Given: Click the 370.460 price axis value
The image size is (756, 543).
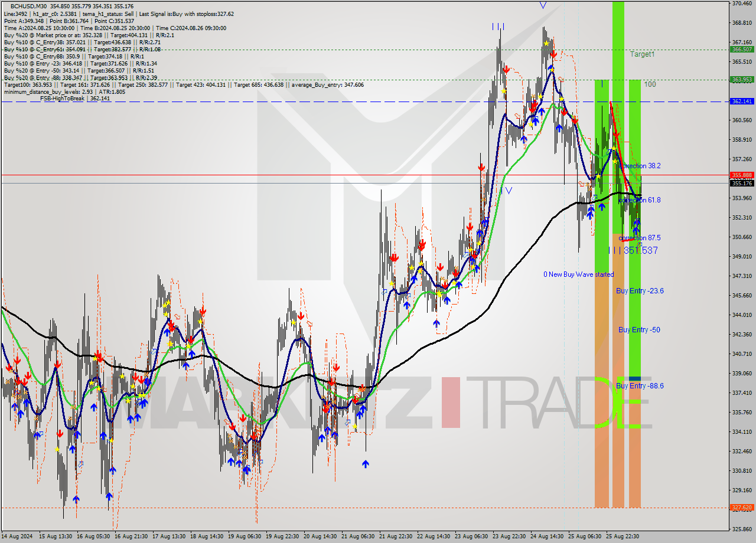Looking at the screenshot, I should 742,4.
